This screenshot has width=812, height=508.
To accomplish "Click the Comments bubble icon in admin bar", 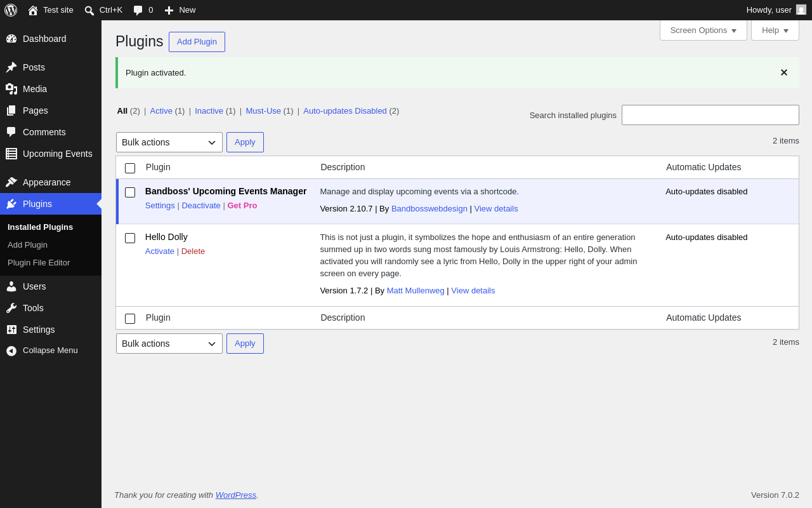I will point(138,10).
